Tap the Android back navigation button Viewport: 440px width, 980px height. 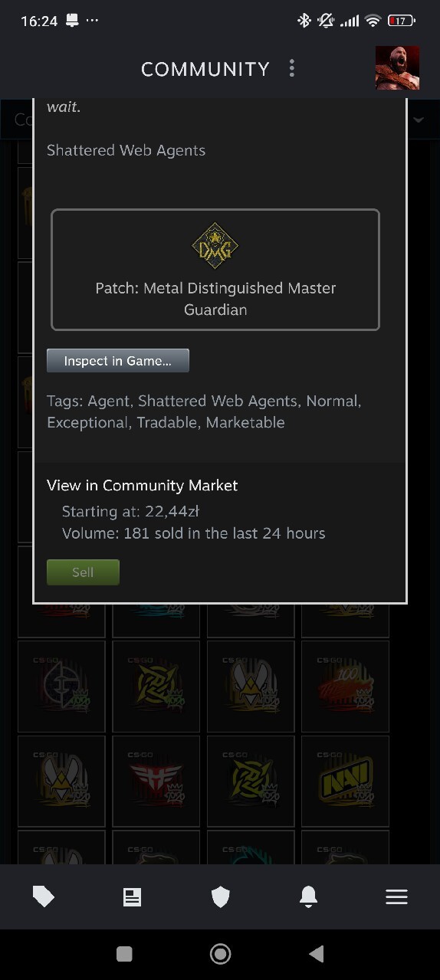pyautogui.click(x=316, y=953)
